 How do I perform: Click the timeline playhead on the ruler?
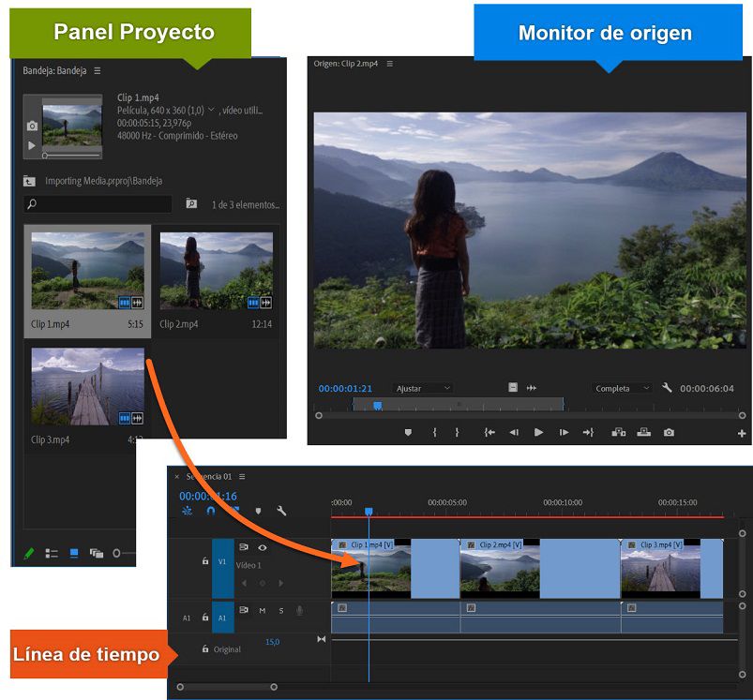pos(369,512)
